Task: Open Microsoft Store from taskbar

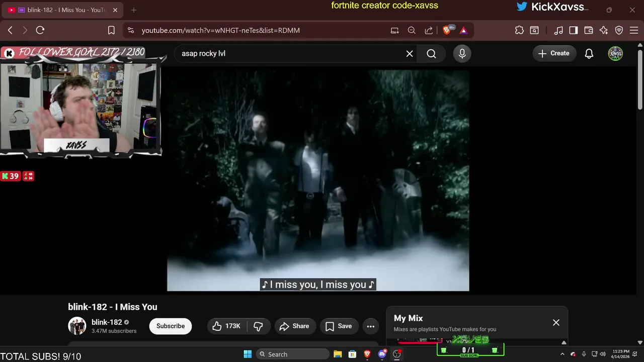Action: point(353,354)
